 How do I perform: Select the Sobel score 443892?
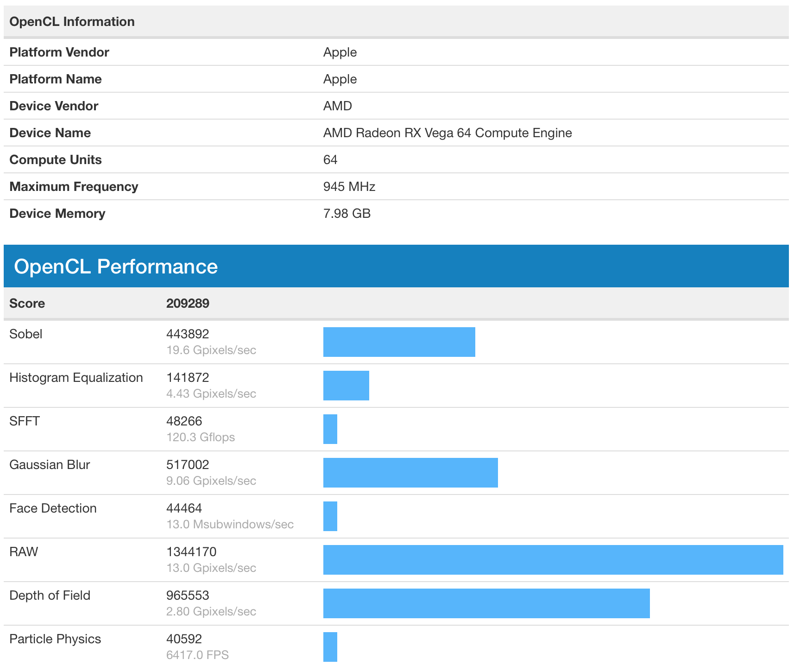pos(188,334)
